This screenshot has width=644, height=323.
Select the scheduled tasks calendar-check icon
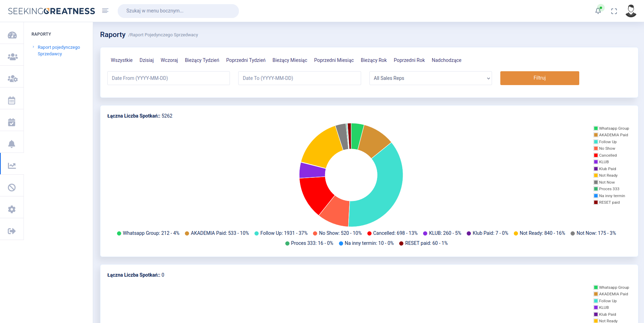12,120
